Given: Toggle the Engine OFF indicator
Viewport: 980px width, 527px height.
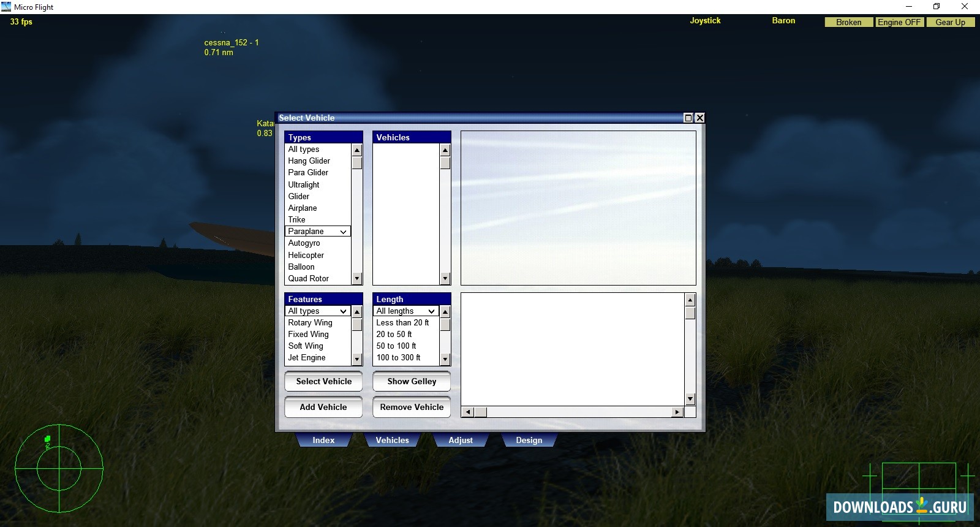Looking at the screenshot, I should point(899,22).
